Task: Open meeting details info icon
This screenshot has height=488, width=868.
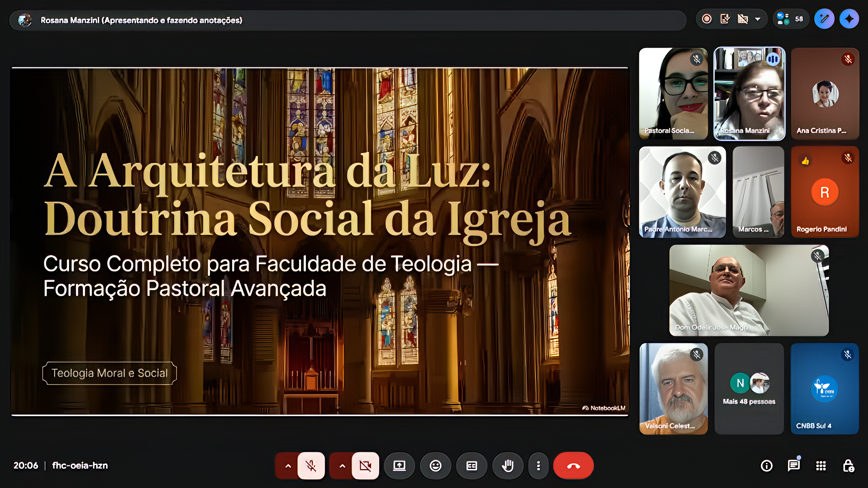Action: (x=767, y=466)
